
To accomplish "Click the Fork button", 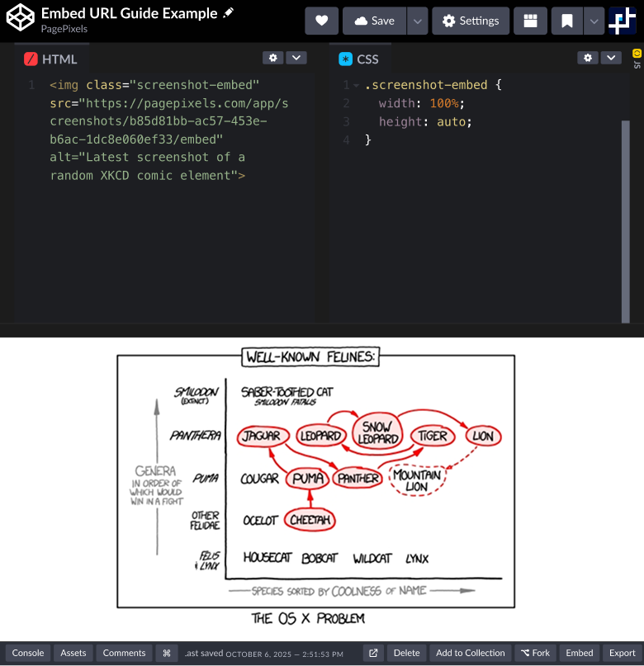I will [x=535, y=653].
